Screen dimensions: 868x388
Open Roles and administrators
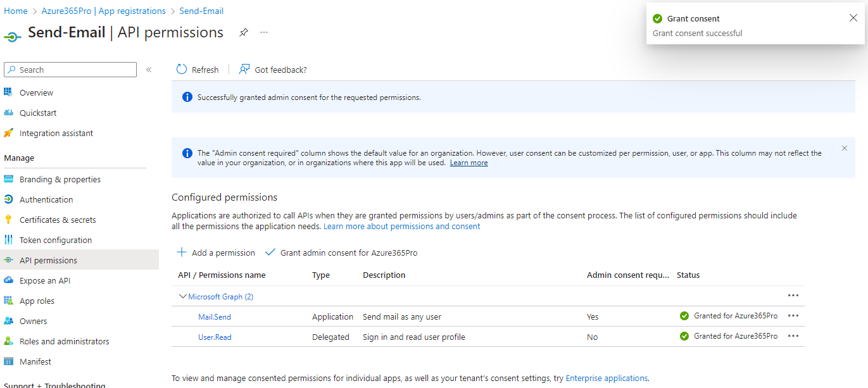(64, 341)
